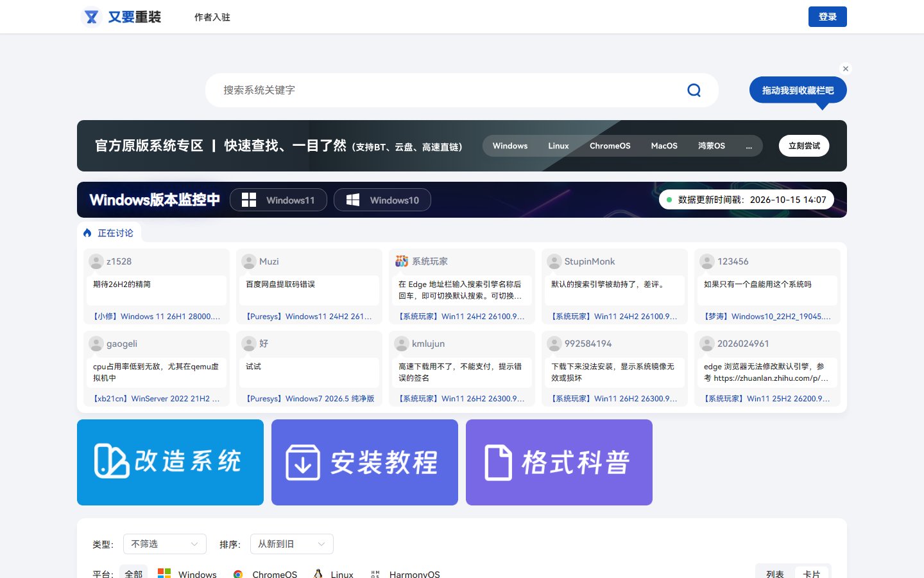The width and height of the screenshot is (924, 578).
Task: Switch to 卡片 card view
Action: (x=812, y=574)
